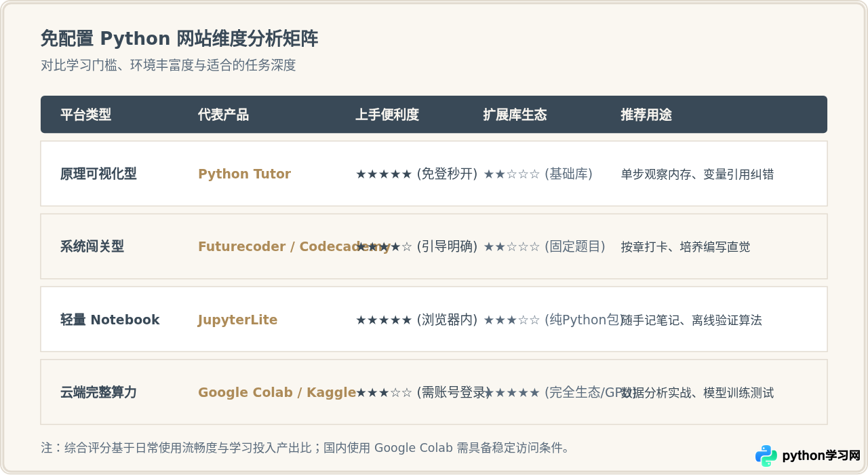Viewport: 868px width, 475px height.
Task: Click the python学习网 site name
Action: (x=821, y=456)
